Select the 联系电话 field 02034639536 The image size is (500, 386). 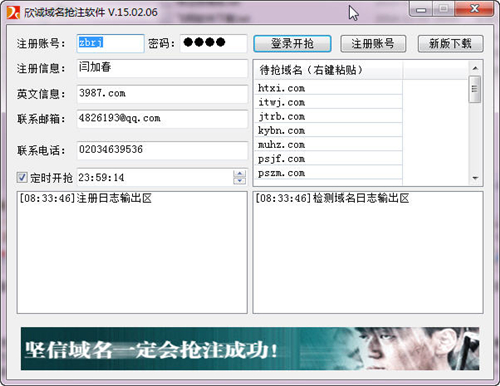(x=162, y=150)
